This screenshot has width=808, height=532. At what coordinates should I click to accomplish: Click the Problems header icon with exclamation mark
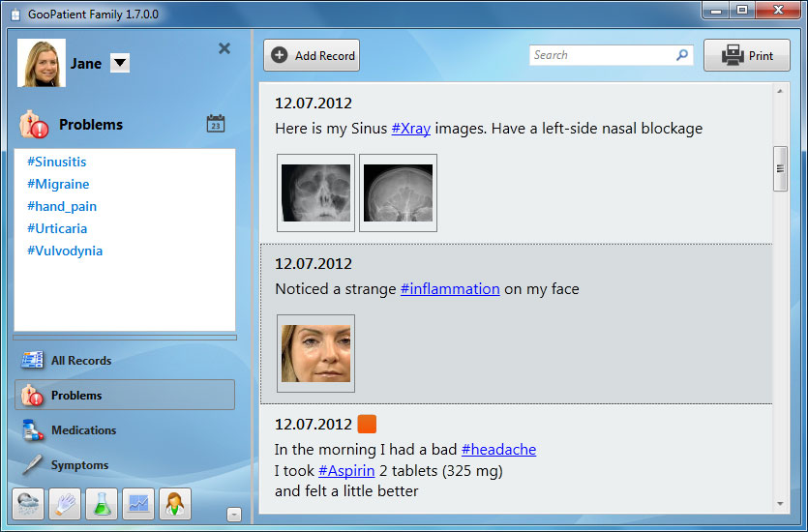coord(34,124)
